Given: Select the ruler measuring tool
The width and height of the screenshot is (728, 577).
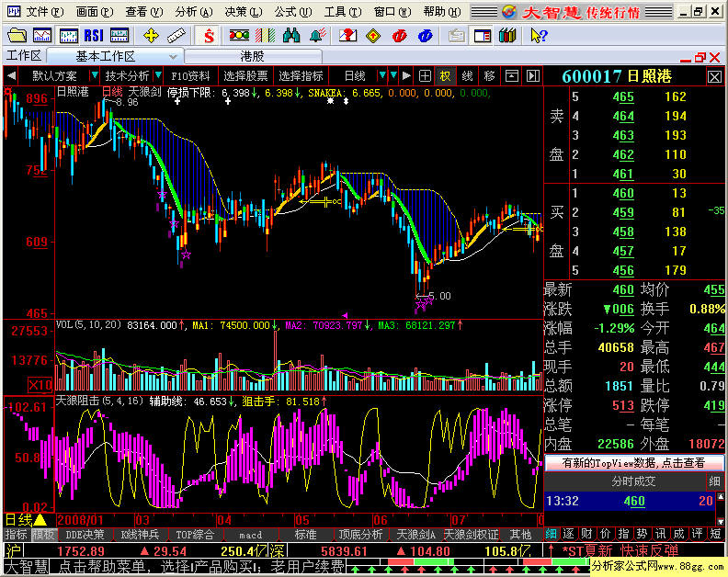Looking at the screenshot, I should pyautogui.click(x=176, y=35).
